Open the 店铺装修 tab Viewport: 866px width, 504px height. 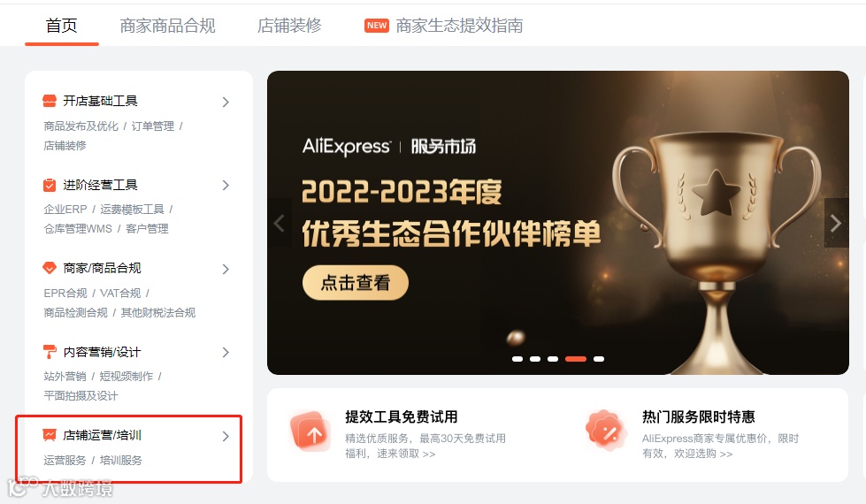pyautogui.click(x=289, y=26)
